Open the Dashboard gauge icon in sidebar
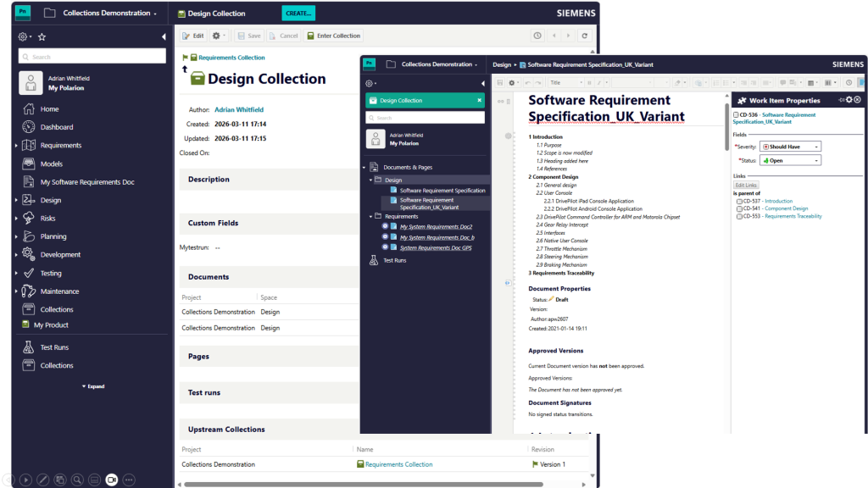Screen dimensions: 868x488 click(29, 127)
